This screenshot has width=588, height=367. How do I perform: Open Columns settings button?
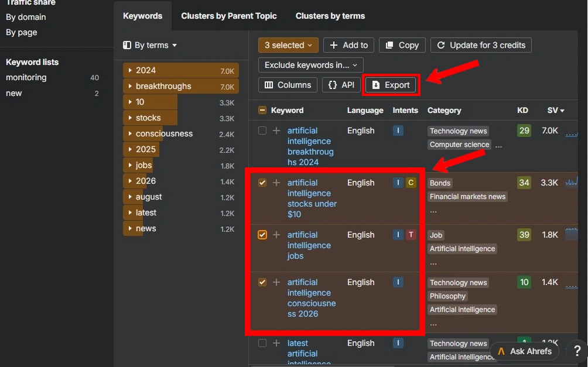coord(288,85)
